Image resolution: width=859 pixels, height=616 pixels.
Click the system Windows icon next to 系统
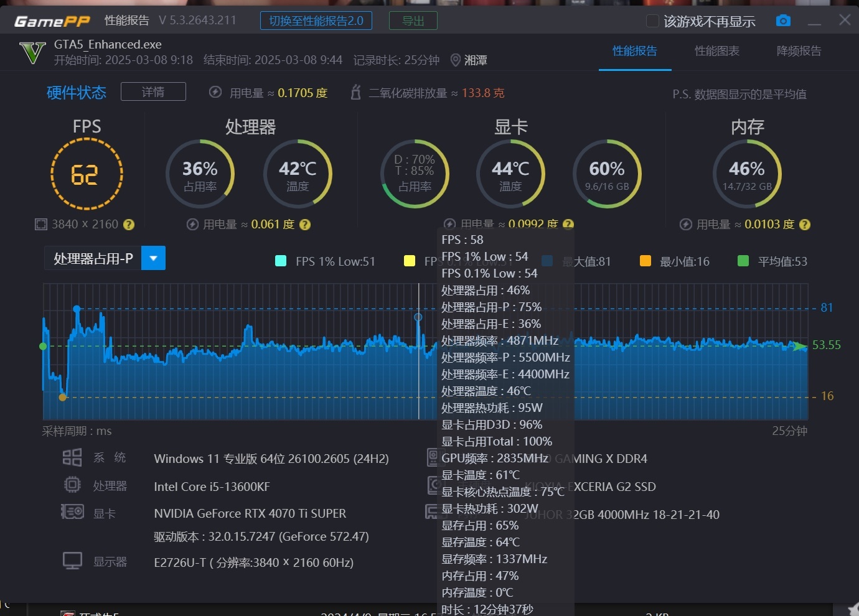click(72, 457)
